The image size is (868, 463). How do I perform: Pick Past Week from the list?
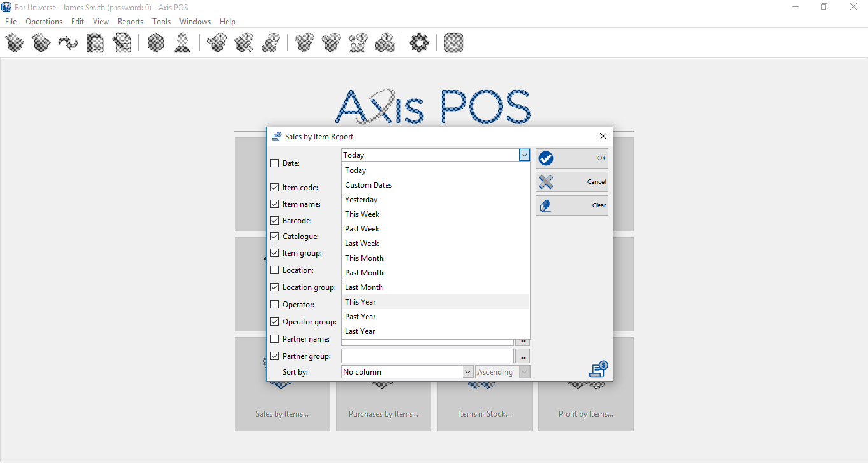(435, 229)
